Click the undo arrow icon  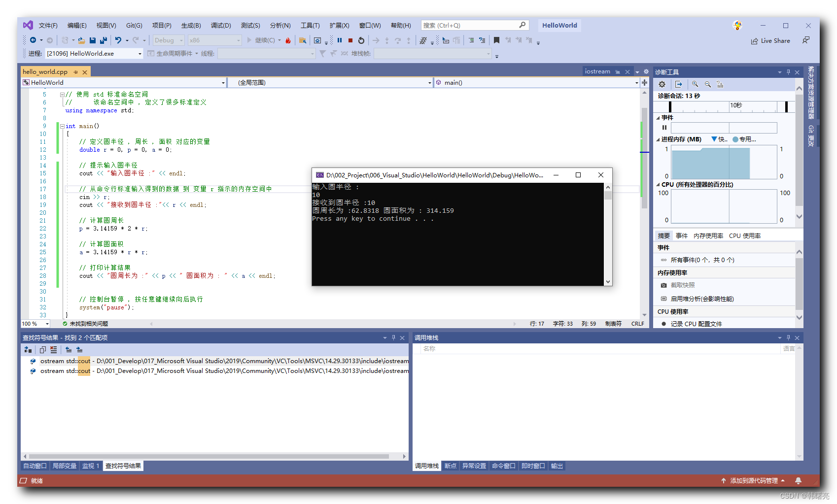[118, 40]
